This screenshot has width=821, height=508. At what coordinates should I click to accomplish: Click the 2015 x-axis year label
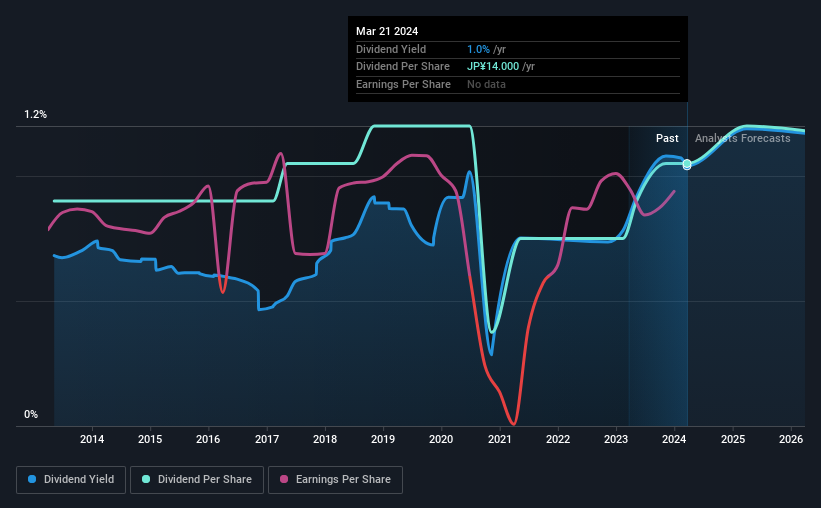[x=150, y=439]
